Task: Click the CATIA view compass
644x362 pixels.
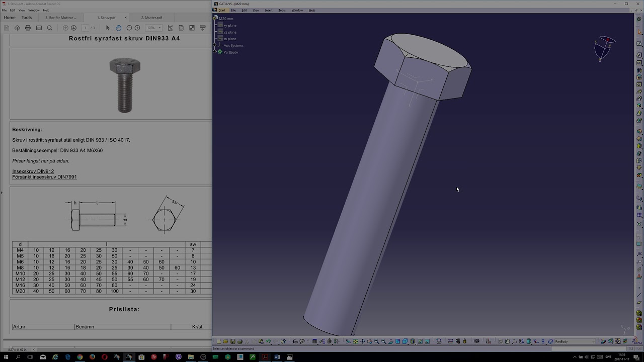Action: [603, 49]
